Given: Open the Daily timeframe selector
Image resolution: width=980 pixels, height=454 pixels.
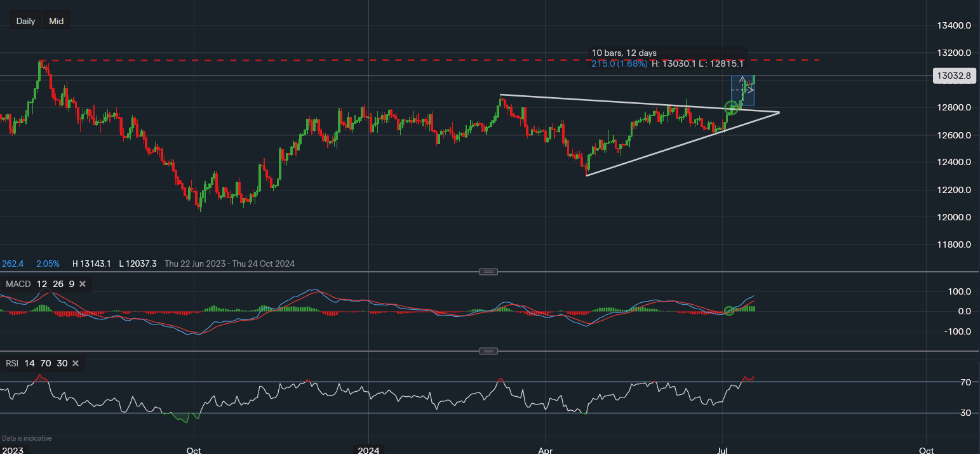Looking at the screenshot, I should tap(25, 21).
